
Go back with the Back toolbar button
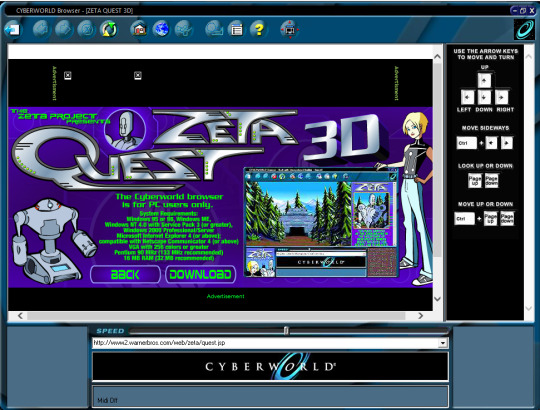(41, 29)
